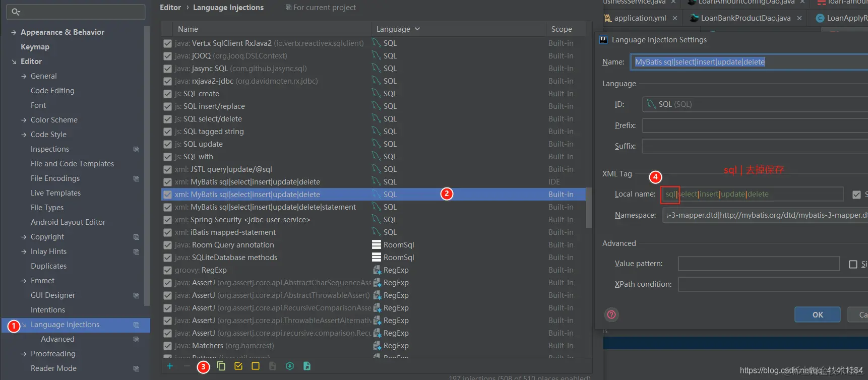Click the project-level icon beside Copyright
The height and width of the screenshot is (380, 868).
tap(136, 237)
